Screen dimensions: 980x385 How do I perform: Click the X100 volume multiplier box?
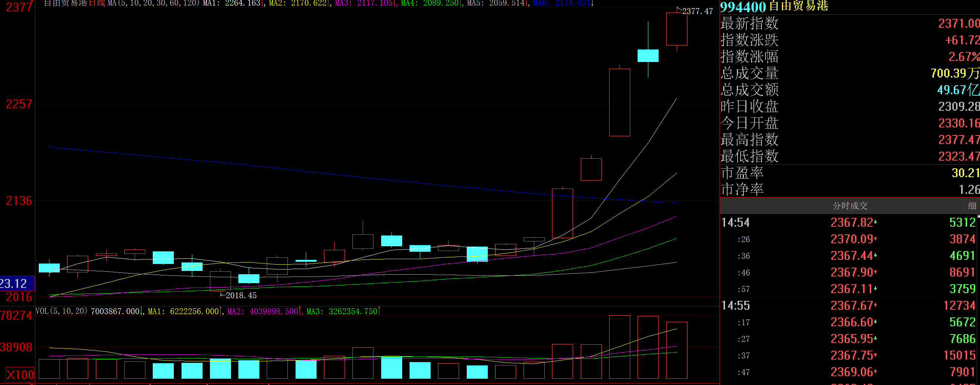pos(20,375)
